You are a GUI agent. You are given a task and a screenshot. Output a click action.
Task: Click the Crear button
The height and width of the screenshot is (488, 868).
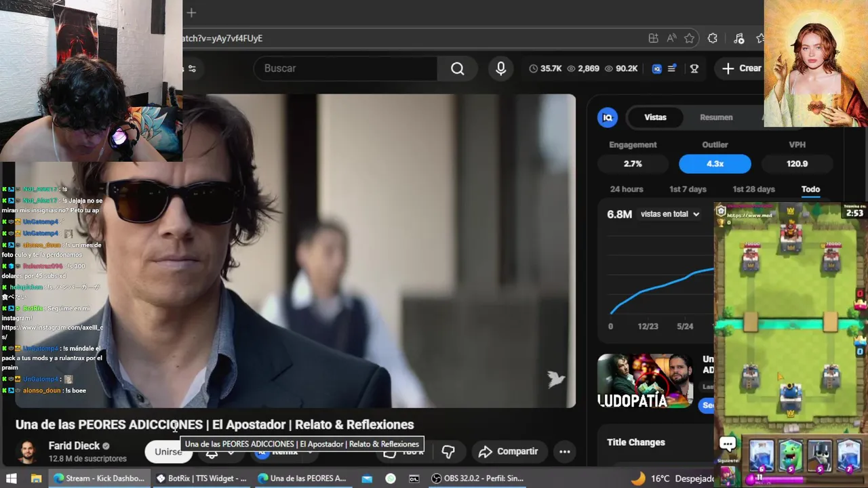pos(742,68)
